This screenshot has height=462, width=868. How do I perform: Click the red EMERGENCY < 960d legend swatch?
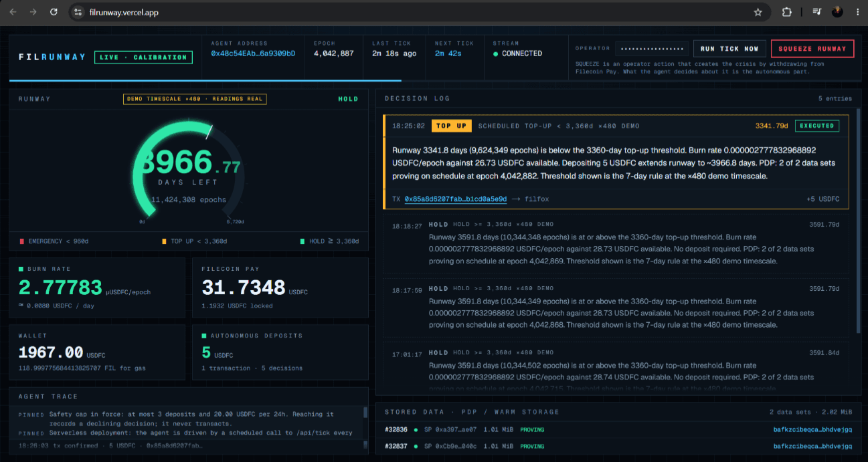(x=22, y=241)
